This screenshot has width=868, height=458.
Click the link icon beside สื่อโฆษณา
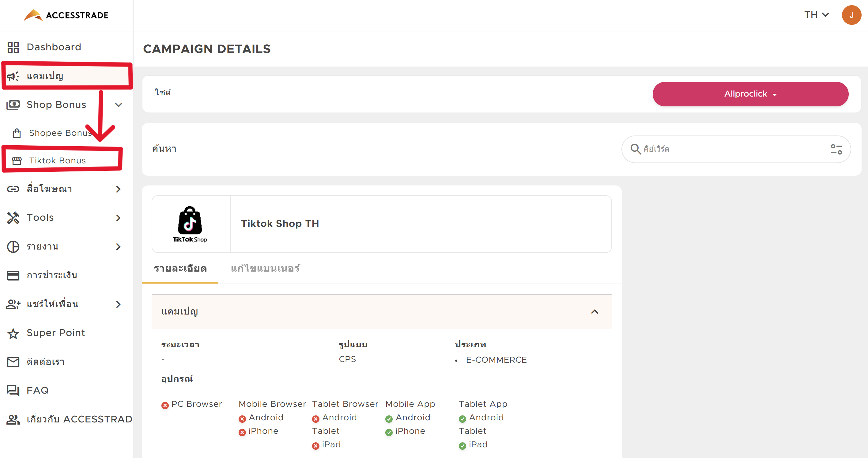coord(13,189)
